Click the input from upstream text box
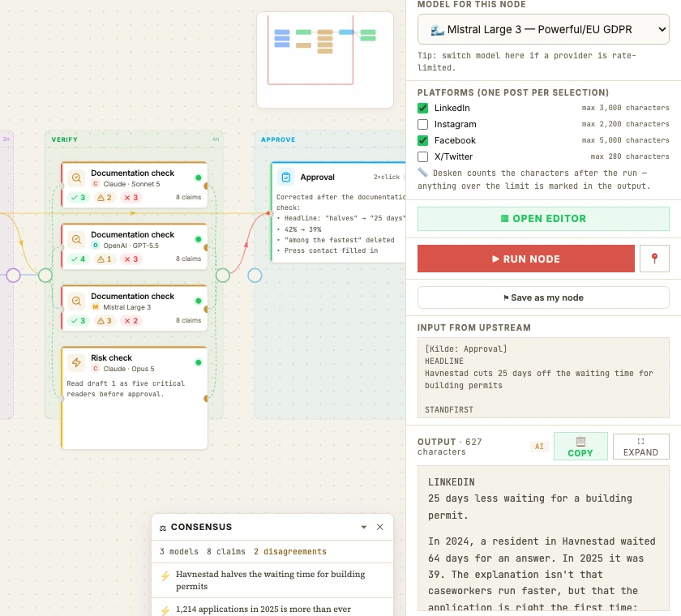Viewport: 681px width, 616px height. [x=543, y=378]
